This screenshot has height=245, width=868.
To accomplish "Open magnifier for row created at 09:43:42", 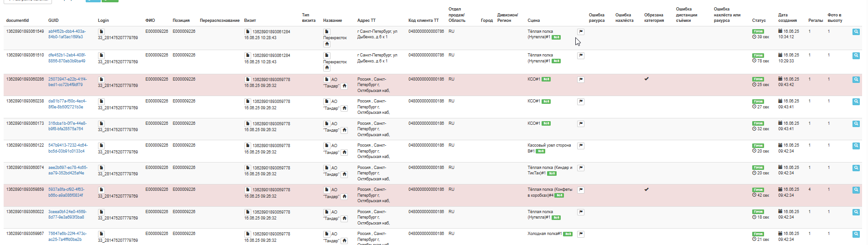I will (856, 80).
